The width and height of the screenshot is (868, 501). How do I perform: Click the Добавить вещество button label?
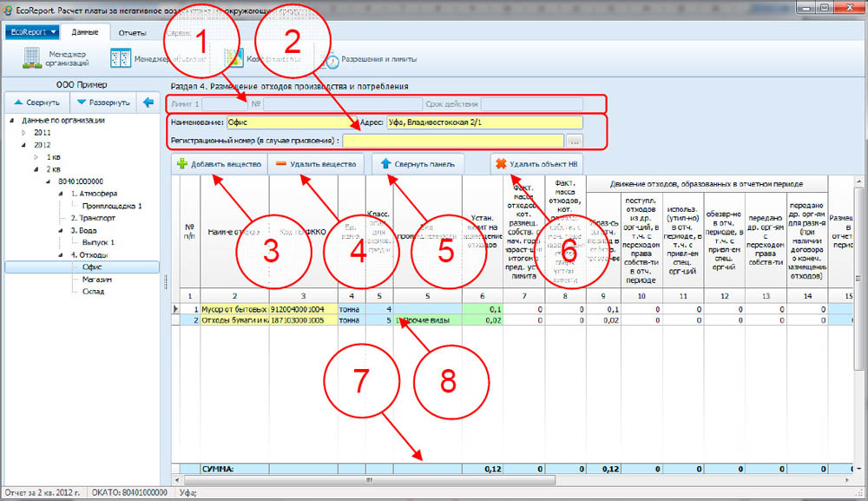tap(226, 164)
